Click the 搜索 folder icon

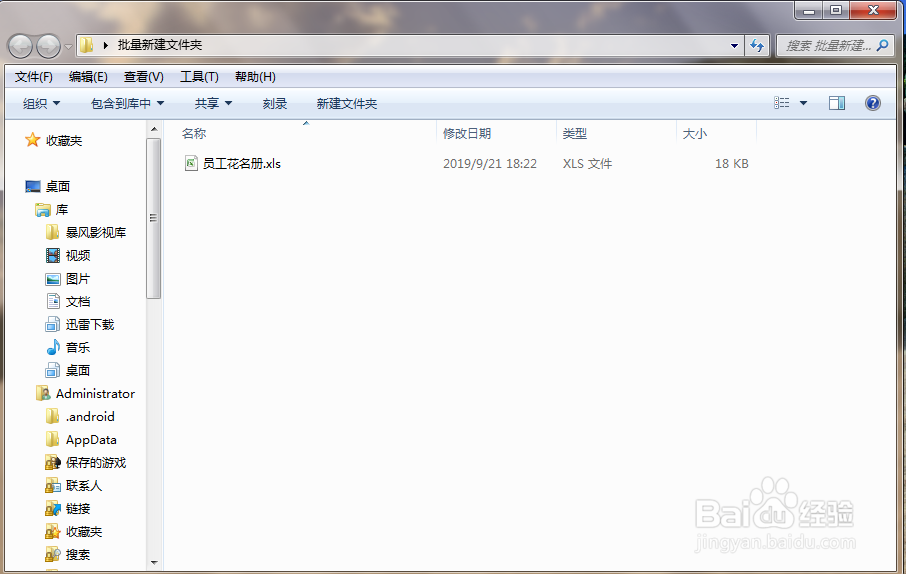pyautogui.click(x=53, y=555)
